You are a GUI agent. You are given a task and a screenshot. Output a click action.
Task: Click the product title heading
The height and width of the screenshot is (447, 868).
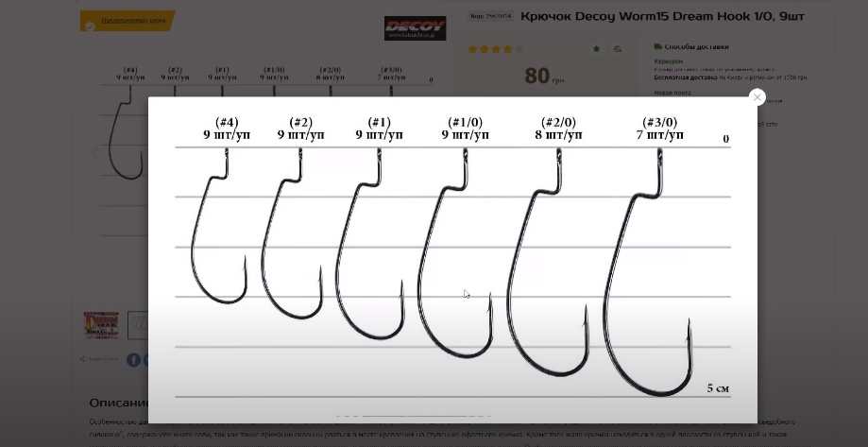(x=662, y=16)
